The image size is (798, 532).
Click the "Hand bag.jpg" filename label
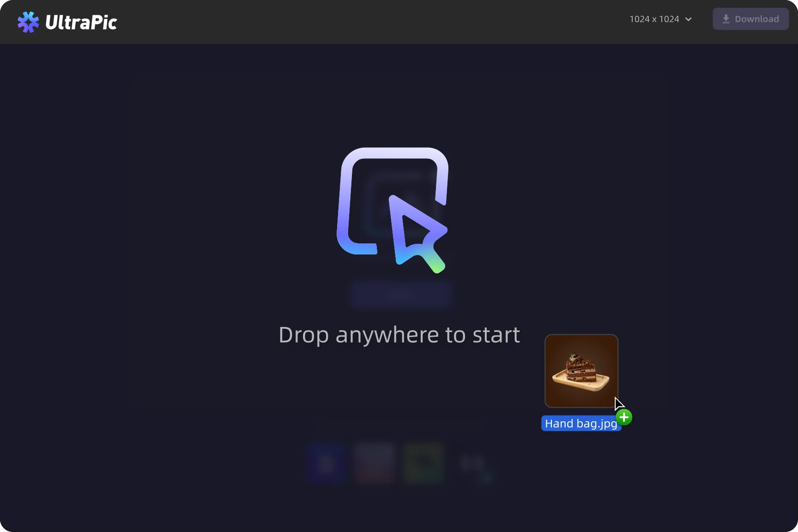580,423
